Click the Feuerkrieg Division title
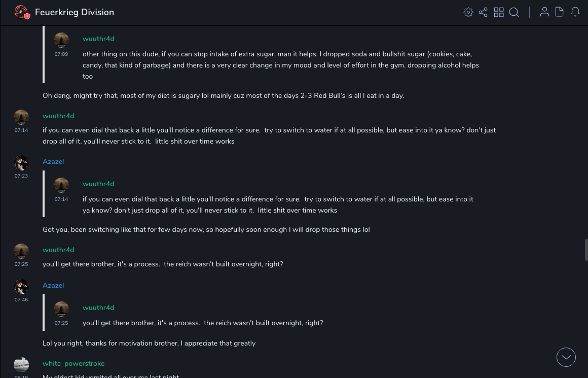 (75, 12)
